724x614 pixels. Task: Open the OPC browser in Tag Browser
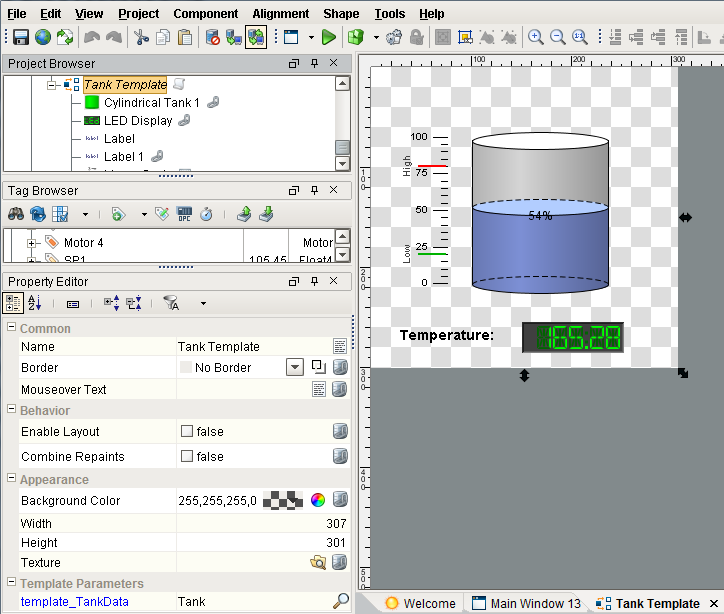[184, 213]
